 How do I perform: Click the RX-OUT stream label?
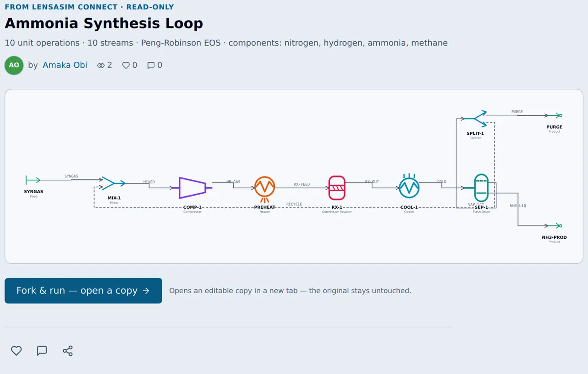click(372, 182)
